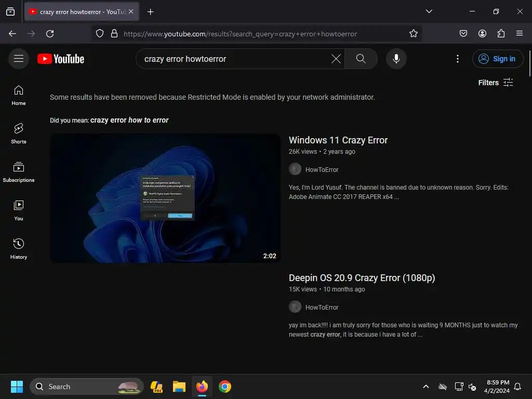The width and height of the screenshot is (532, 399).
Task: Click the YouTube logo
Action: pos(61,59)
